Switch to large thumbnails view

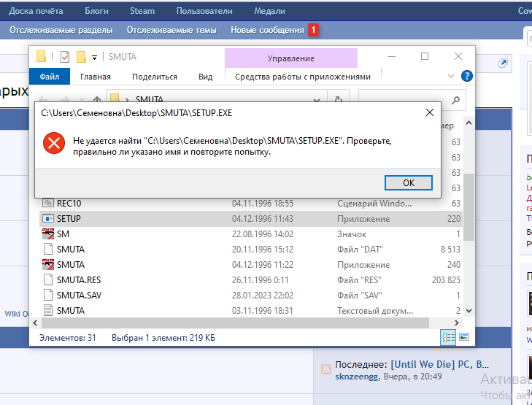coord(463,337)
